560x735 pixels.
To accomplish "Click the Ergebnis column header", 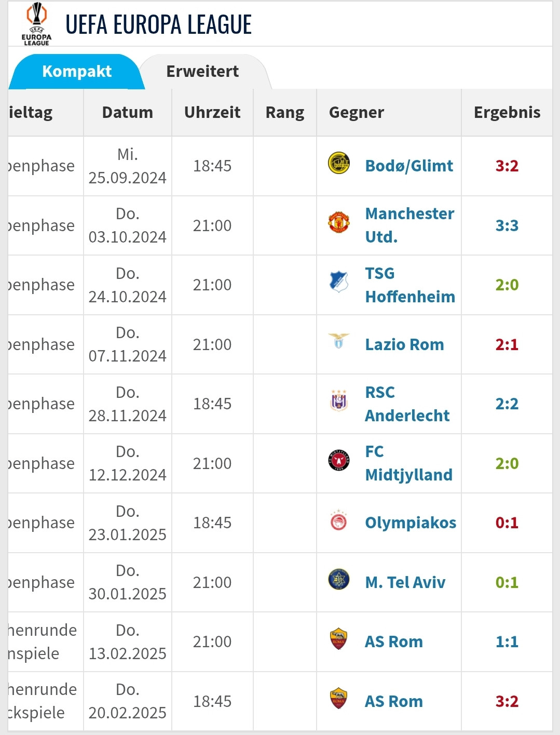I will [507, 113].
